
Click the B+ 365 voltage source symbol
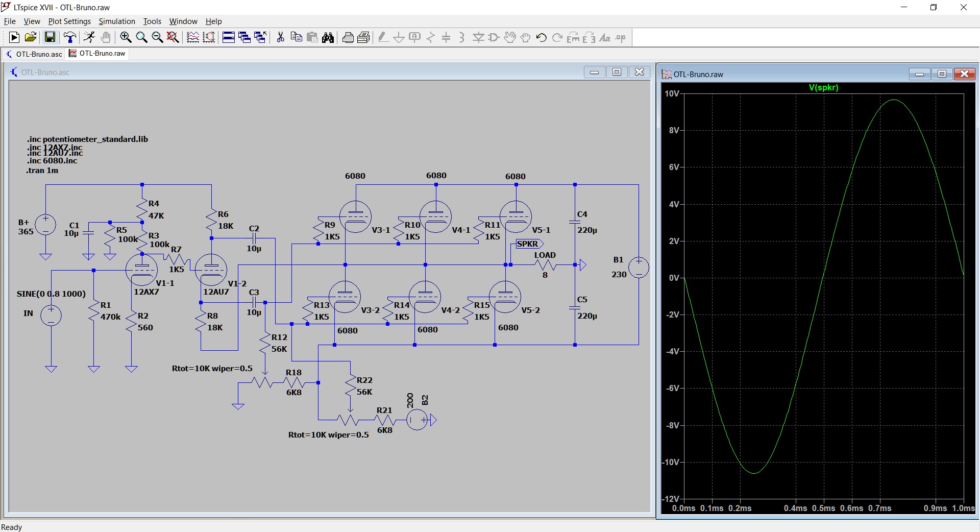pyautogui.click(x=45, y=225)
